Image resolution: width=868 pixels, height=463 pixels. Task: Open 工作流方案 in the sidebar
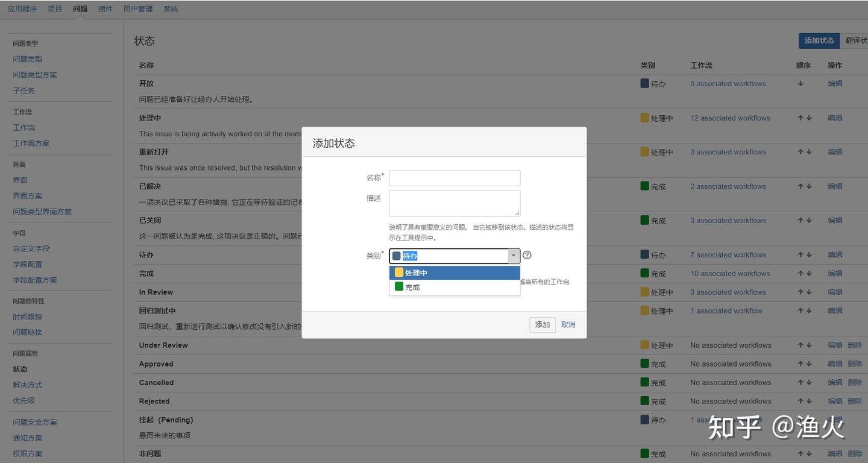31,143
